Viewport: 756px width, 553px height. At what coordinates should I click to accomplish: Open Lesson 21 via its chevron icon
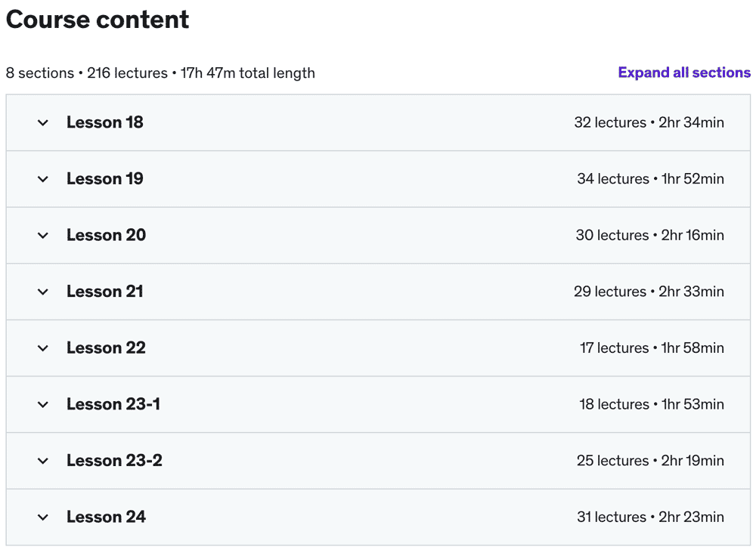pyautogui.click(x=43, y=292)
